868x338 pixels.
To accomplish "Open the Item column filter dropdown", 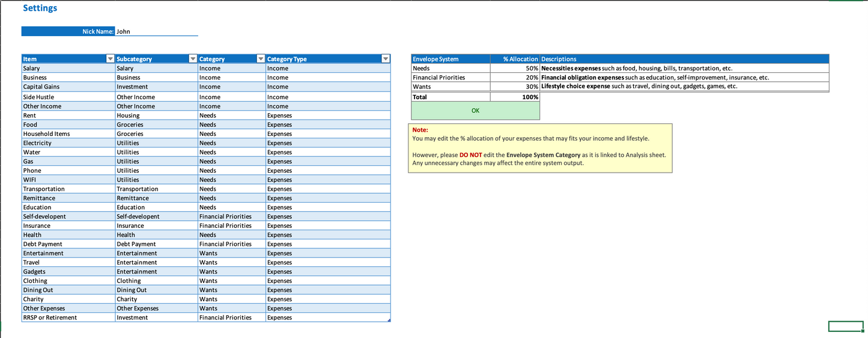I will coord(110,59).
